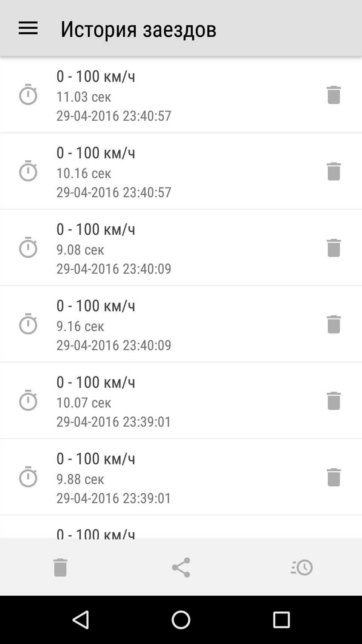Share run history via share icon
Screen dimensions: 362x644
[181, 567]
